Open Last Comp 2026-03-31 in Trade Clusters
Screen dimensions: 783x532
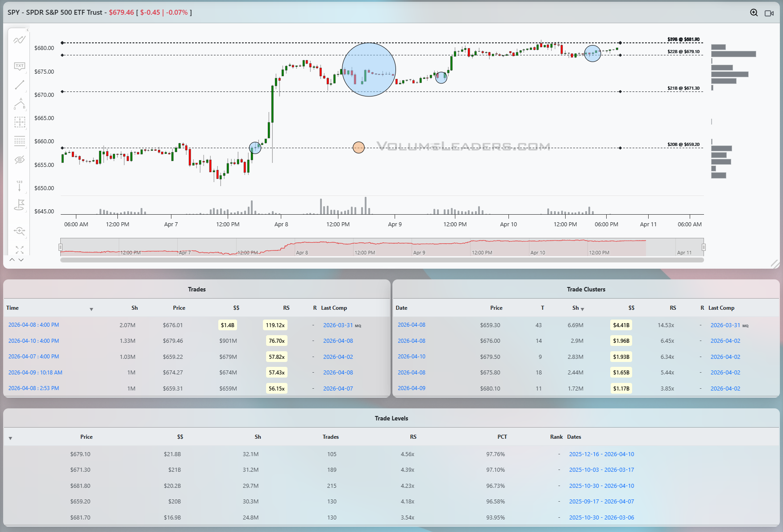pos(725,325)
